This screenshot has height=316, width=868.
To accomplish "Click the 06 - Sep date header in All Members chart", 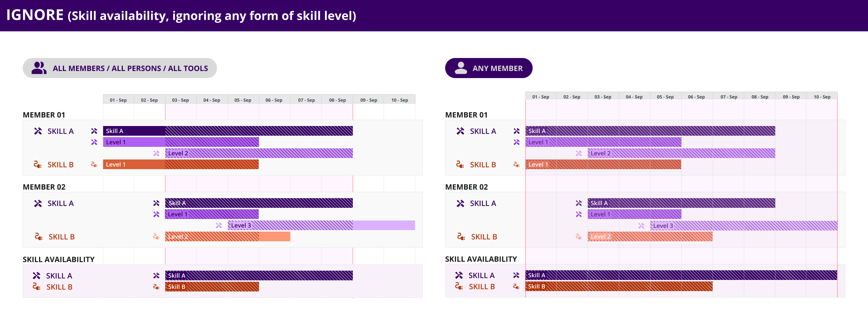I will click(x=274, y=100).
